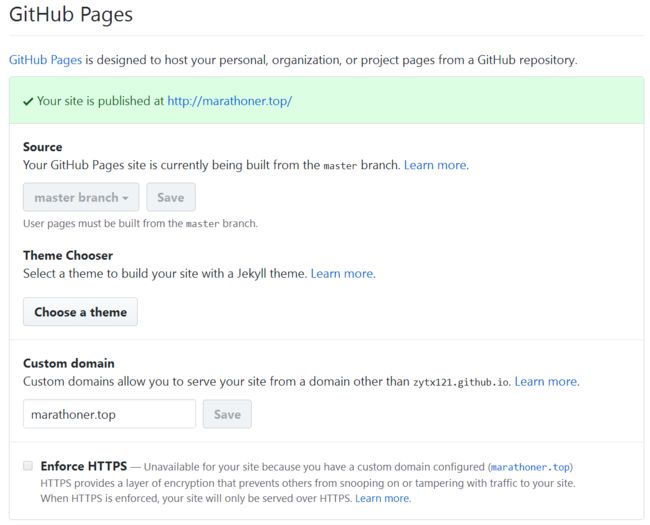Click the Theme Chooser section heading

[x=68, y=255]
